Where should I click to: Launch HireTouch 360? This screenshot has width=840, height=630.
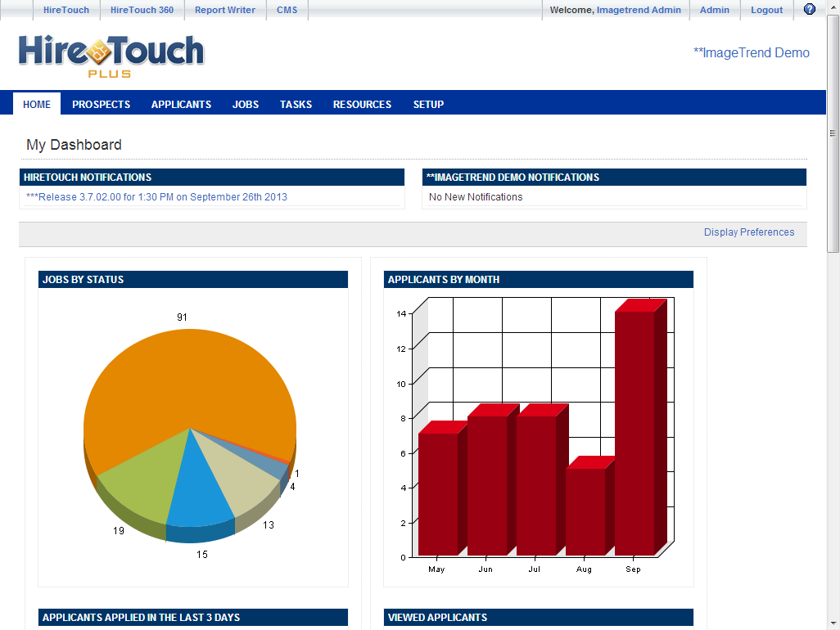142,9
